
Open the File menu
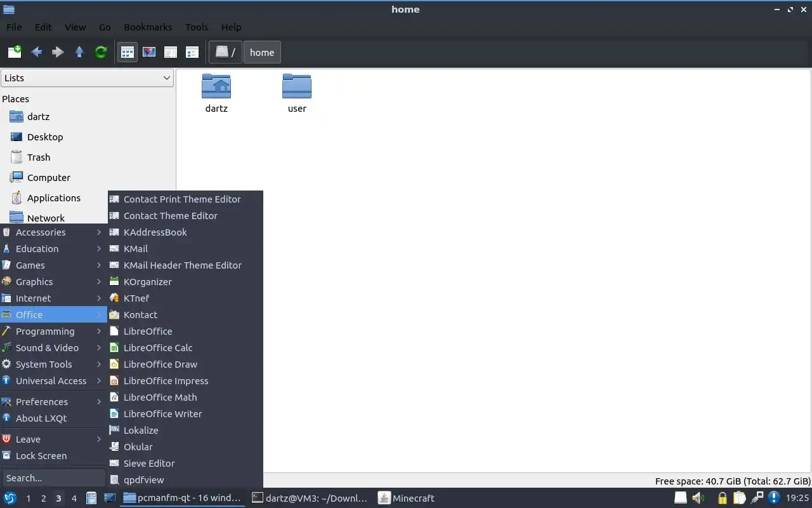[x=14, y=27]
